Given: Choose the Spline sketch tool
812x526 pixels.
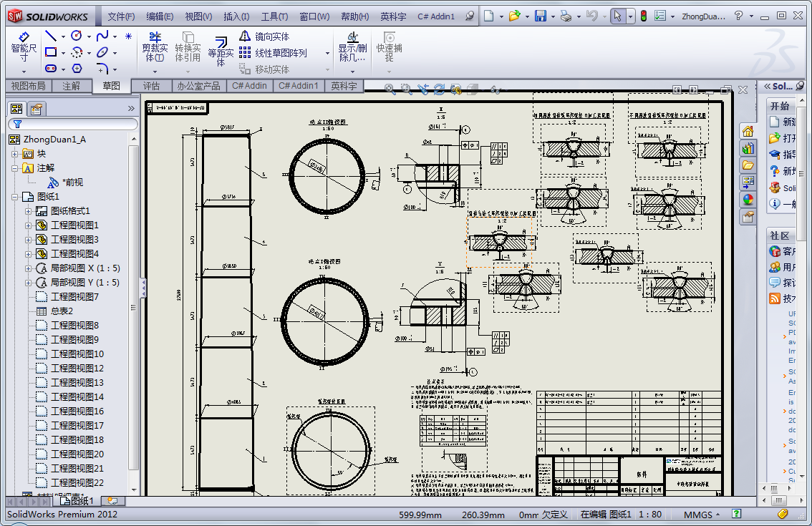Looking at the screenshot, I should click(x=103, y=36).
